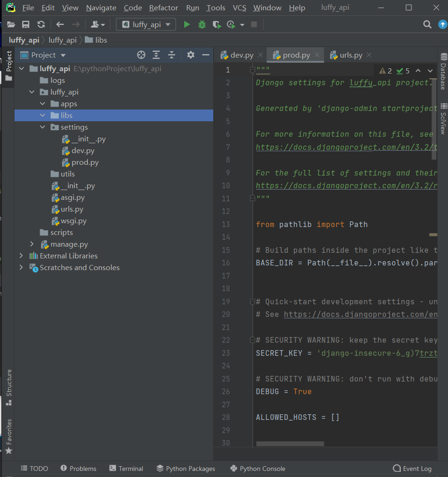Open the Terminal tool window

click(x=126, y=469)
